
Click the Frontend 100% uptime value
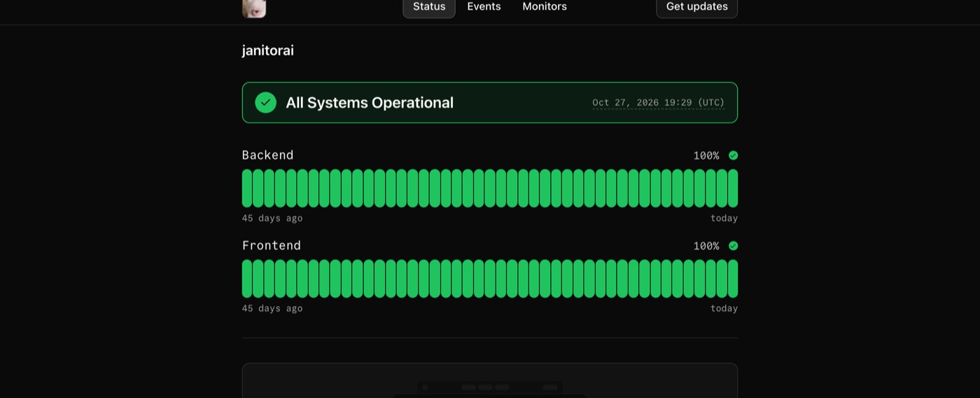(x=706, y=246)
